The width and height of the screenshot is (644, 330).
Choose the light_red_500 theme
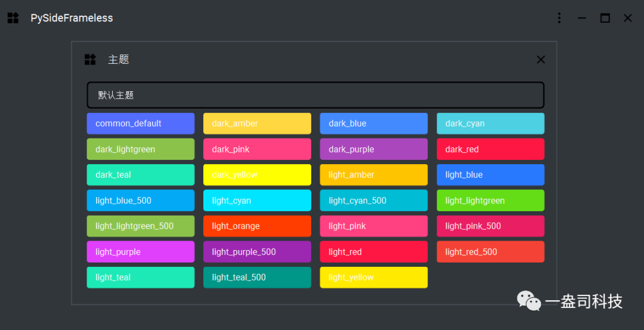point(490,252)
